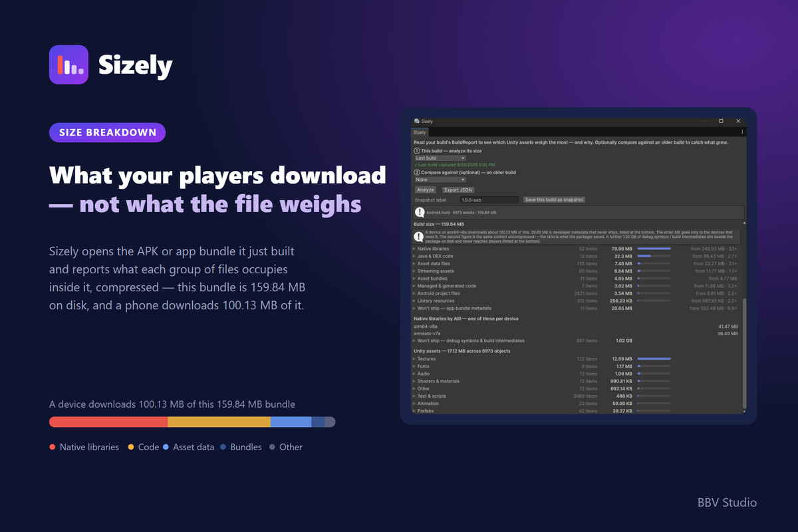
Task: Expand the Streaming assets row
Action: click(x=414, y=271)
